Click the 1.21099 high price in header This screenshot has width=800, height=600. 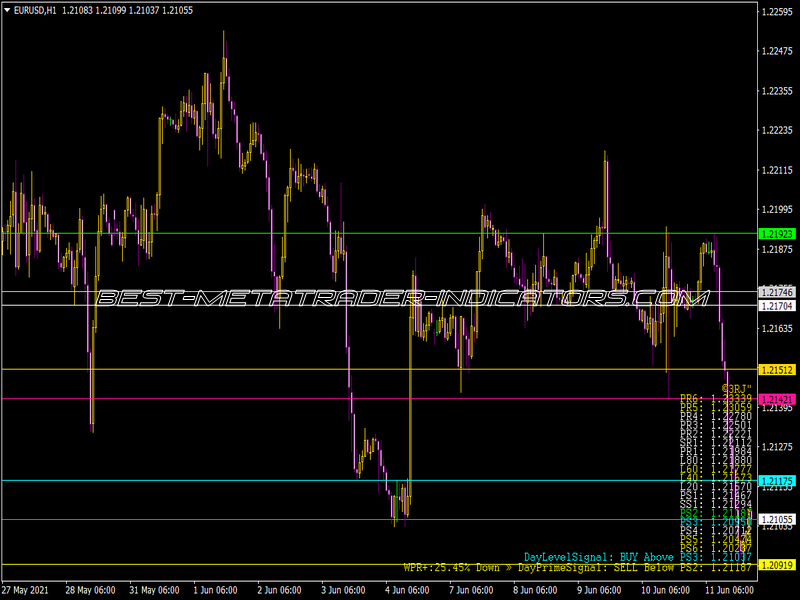click(x=111, y=10)
